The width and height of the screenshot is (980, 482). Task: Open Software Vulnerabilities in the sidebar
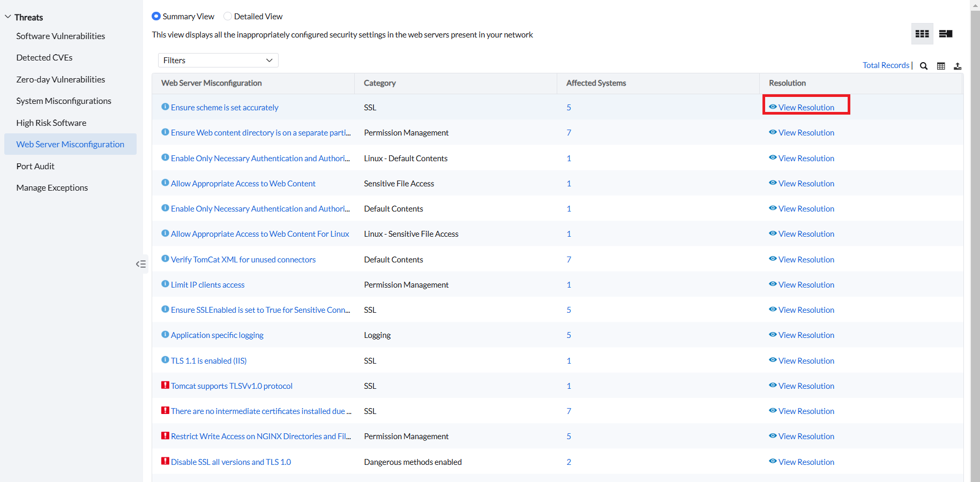61,36
